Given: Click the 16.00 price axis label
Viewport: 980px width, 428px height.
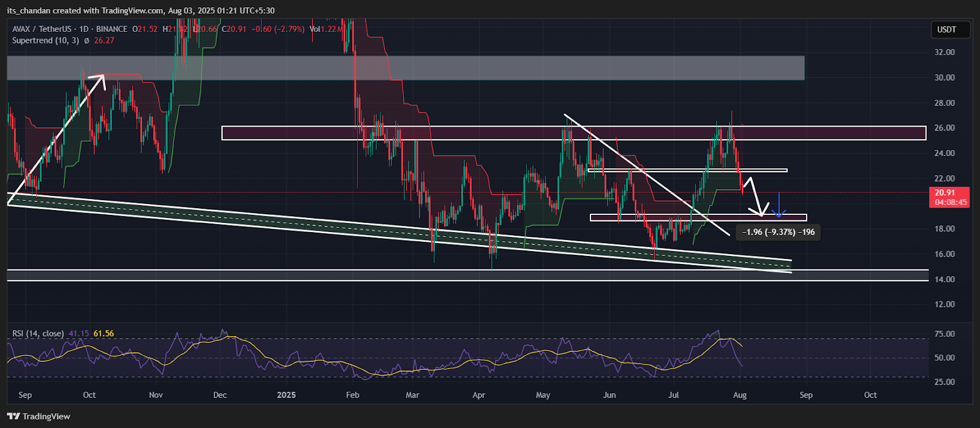Looking at the screenshot, I should (x=944, y=254).
